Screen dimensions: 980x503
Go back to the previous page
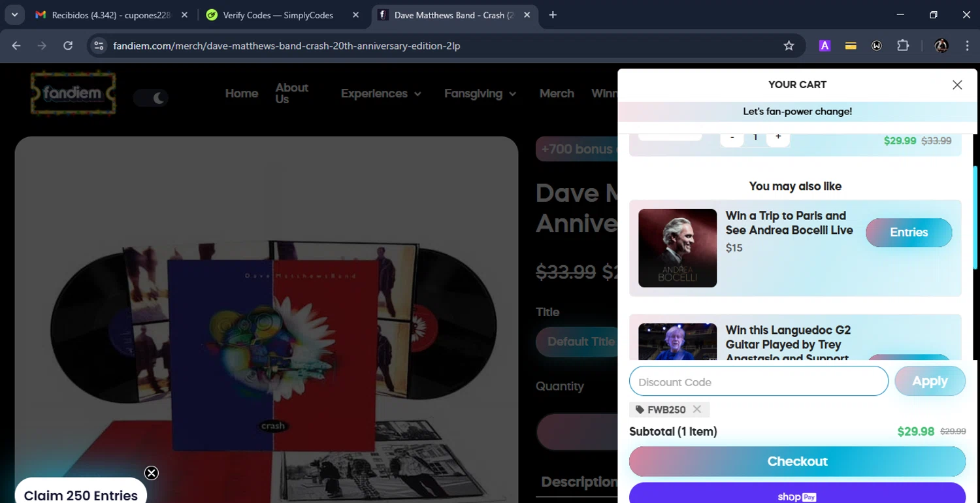(x=16, y=46)
